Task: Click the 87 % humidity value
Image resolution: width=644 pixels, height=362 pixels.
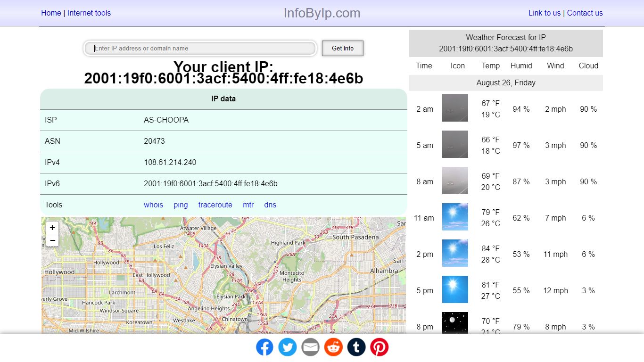Action: [521, 181]
